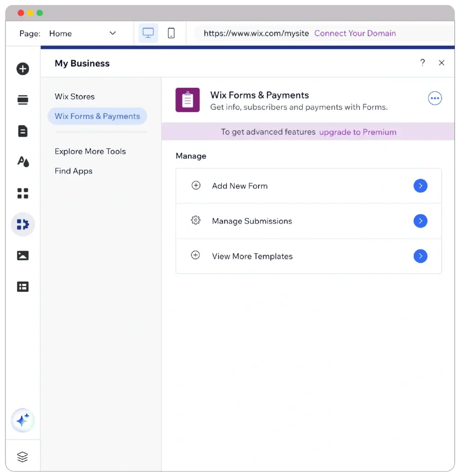
Task: Click the Add Elements plus icon in sidebar
Action: pos(23,69)
